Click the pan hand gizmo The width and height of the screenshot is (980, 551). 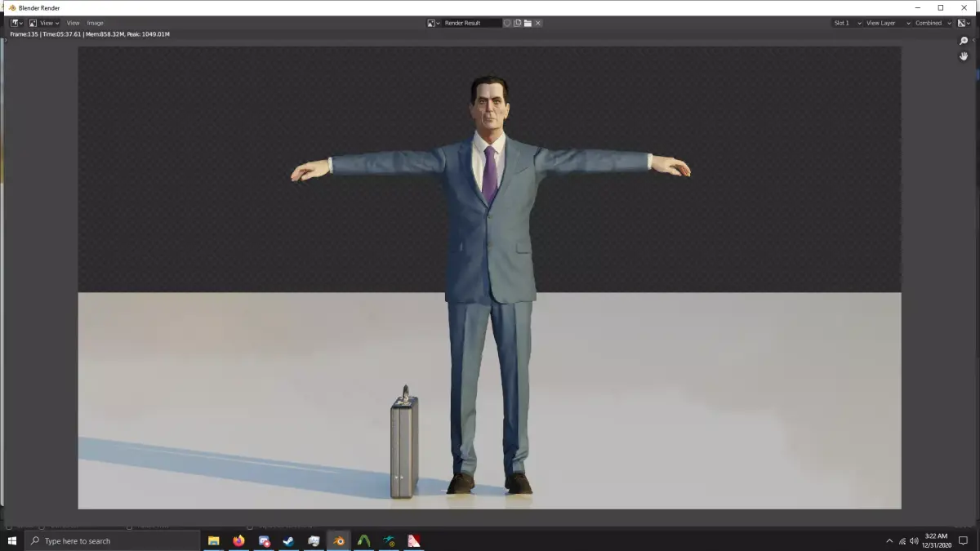click(964, 56)
